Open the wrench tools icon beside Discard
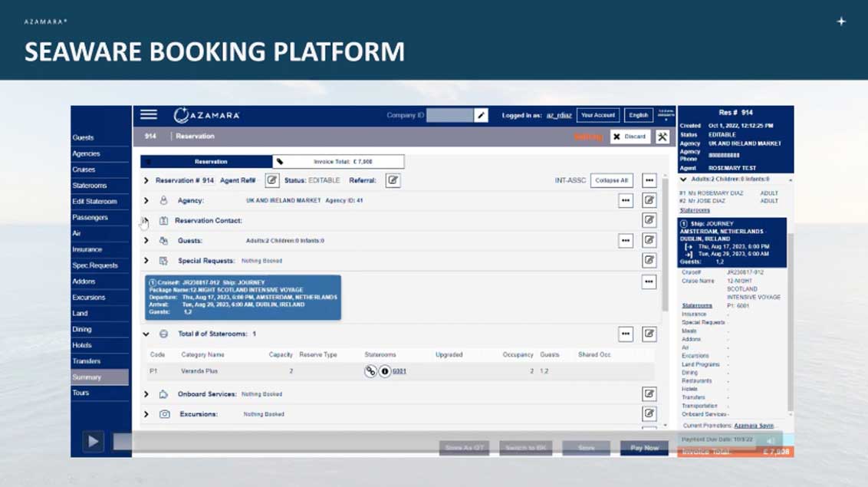The height and width of the screenshot is (487, 868). tap(663, 137)
